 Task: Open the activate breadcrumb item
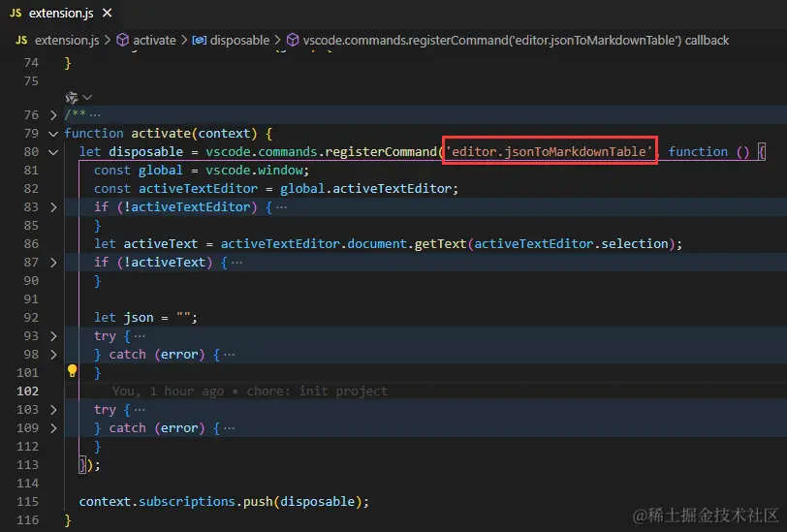(154, 40)
